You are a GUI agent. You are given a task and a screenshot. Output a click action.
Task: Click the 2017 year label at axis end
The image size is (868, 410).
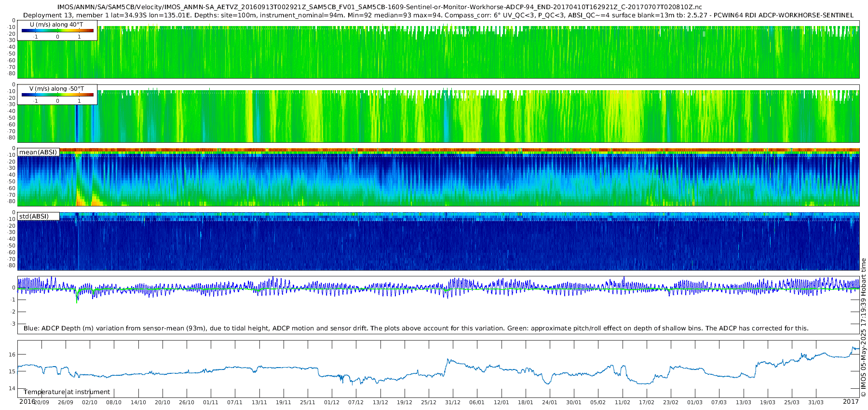click(851, 402)
